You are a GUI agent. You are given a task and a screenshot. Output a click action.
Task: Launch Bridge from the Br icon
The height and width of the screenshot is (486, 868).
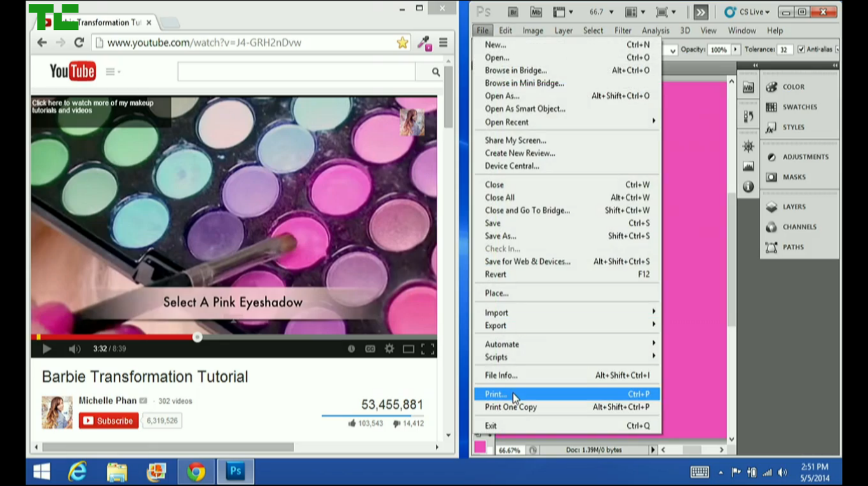coord(513,12)
